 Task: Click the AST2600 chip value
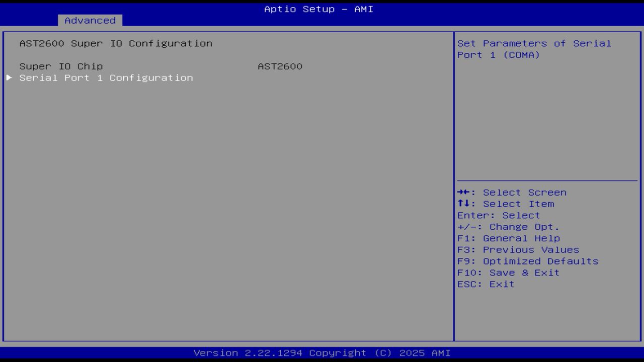click(x=280, y=66)
